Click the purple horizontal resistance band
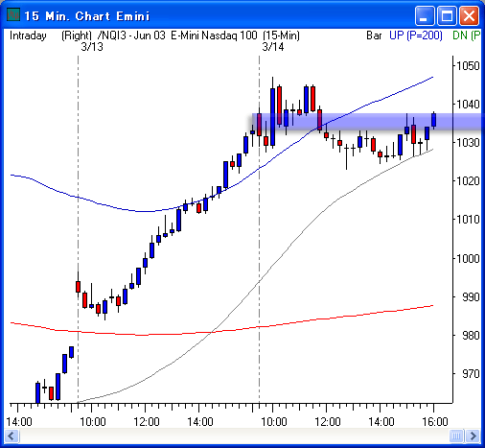 pyautogui.click(x=367, y=122)
